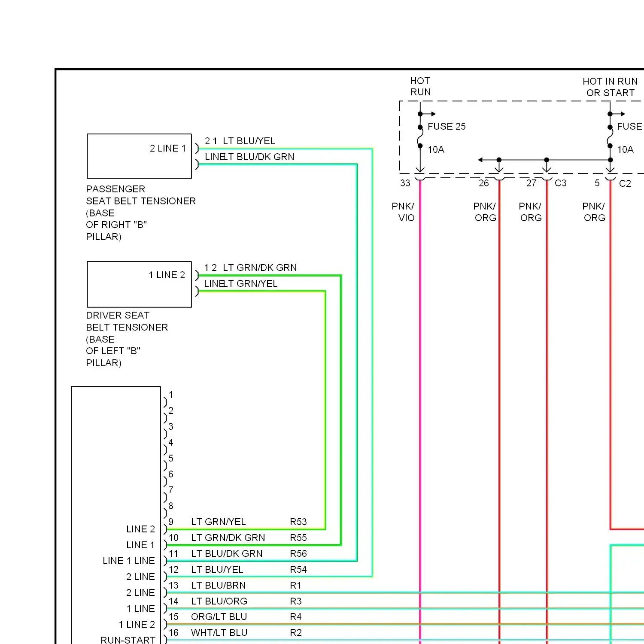Click the "PNK/VIO" wire color label
Viewport: 644px width, 644px height.
403,212
